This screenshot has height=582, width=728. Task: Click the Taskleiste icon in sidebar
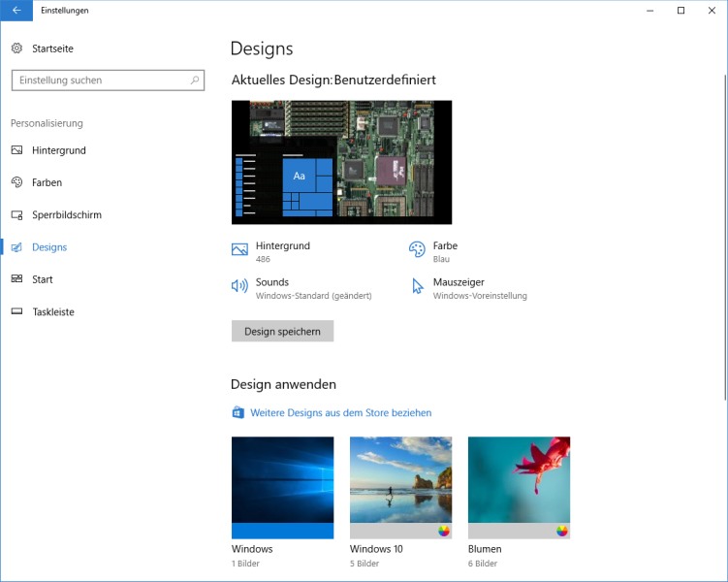(16, 311)
